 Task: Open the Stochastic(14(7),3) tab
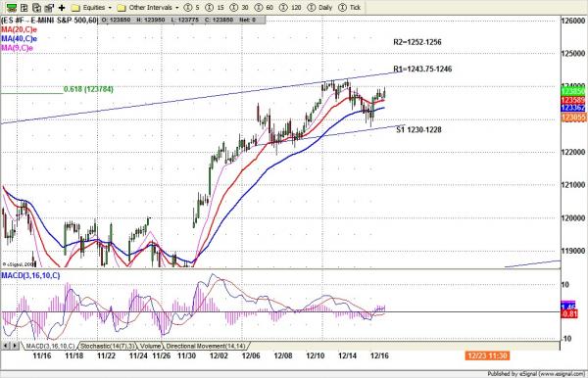108,346
